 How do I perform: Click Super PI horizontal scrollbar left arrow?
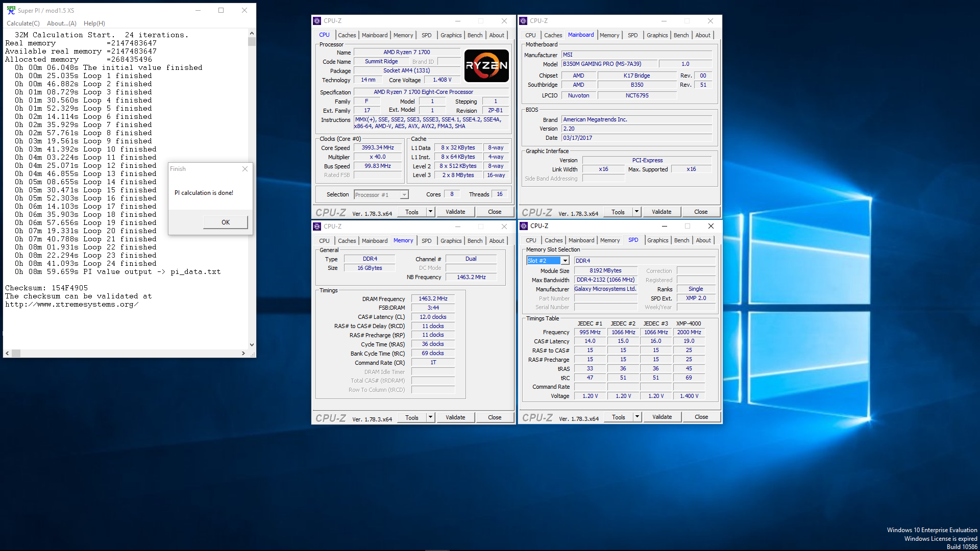pyautogui.click(x=7, y=353)
